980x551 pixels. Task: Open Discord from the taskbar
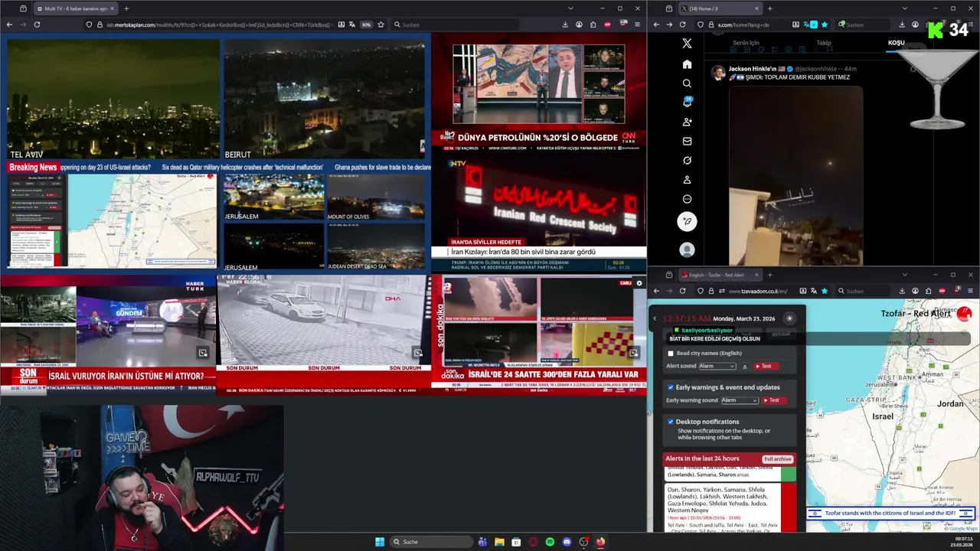[x=567, y=542]
